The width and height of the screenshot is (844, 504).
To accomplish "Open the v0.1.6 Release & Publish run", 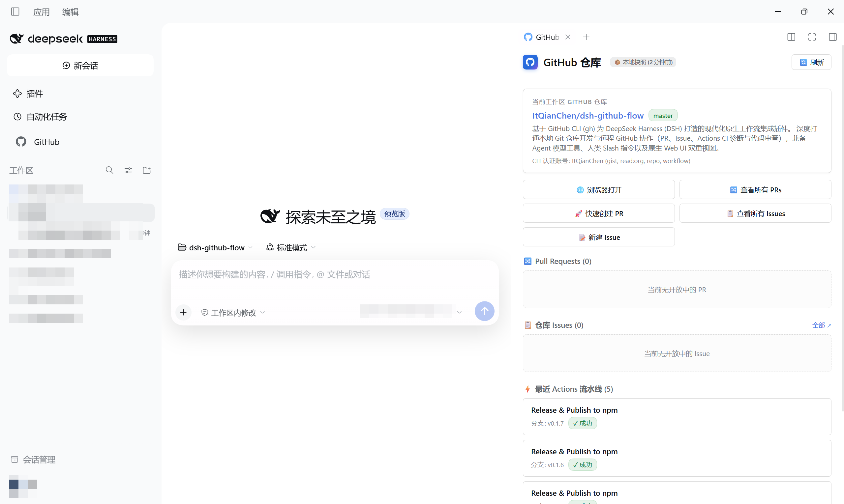I will click(x=677, y=458).
